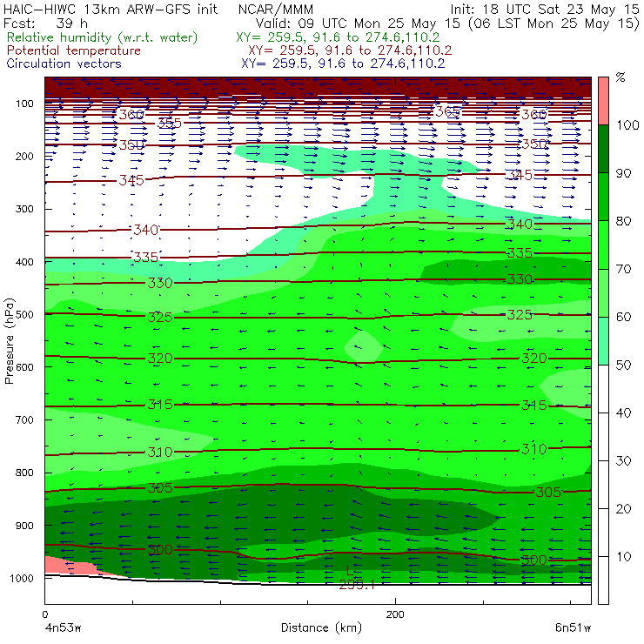Click the '6n51w' end coordinate label

point(573,628)
